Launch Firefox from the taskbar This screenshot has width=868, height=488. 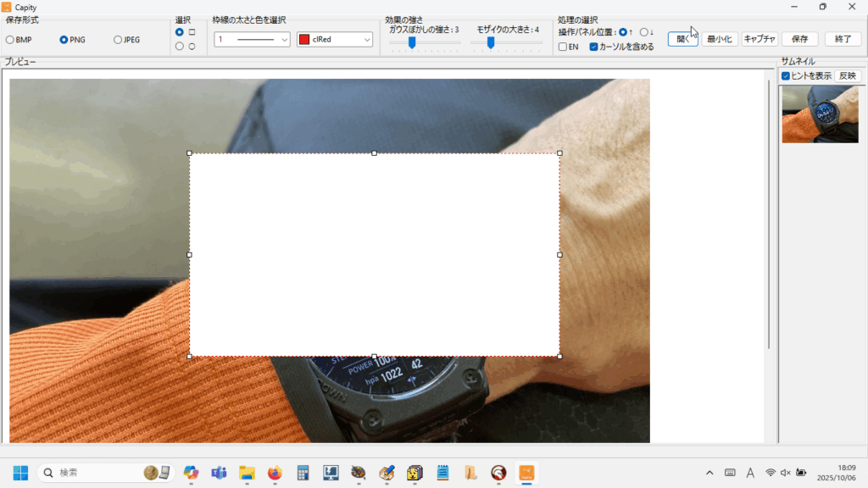point(274,472)
